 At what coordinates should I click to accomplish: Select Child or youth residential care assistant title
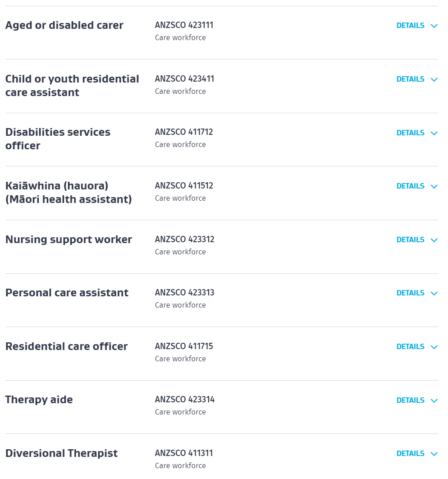(72, 86)
